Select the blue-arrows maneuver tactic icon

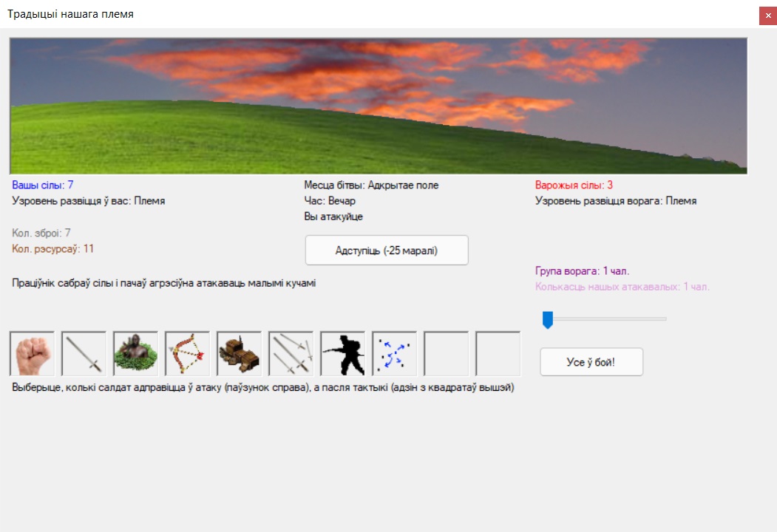click(x=395, y=354)
